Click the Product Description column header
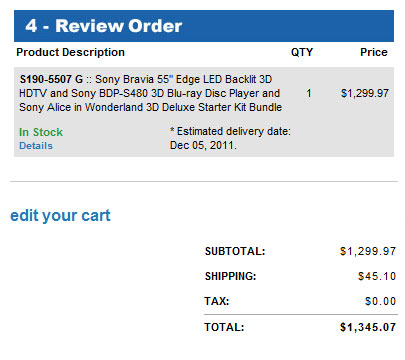405x360 pixels. (70, 52)
